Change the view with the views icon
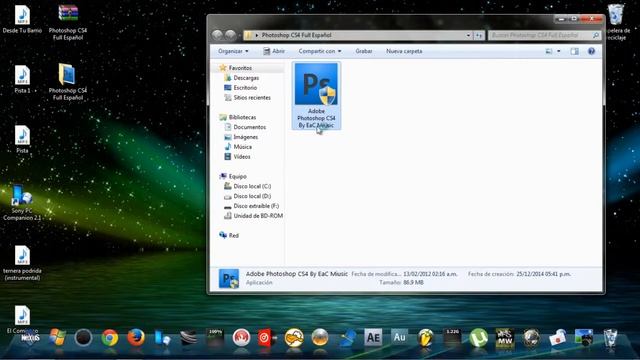 click(549, 51)
